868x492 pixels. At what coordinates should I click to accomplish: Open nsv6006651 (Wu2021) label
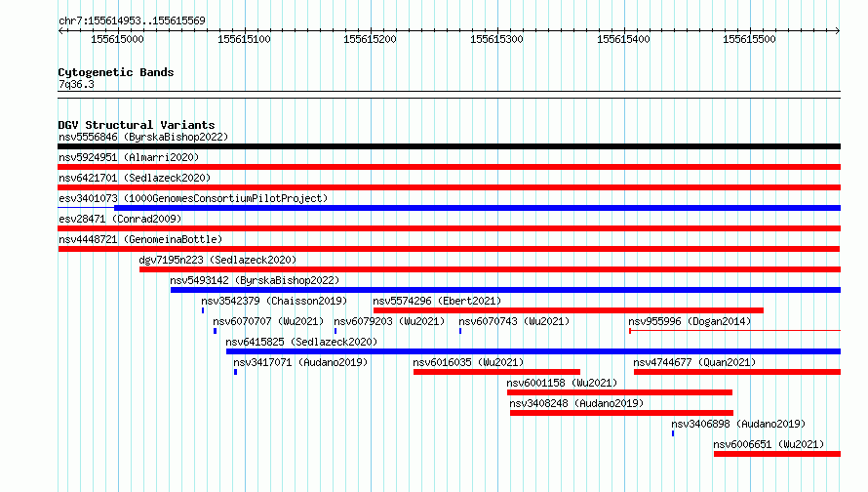pos(769,444)
